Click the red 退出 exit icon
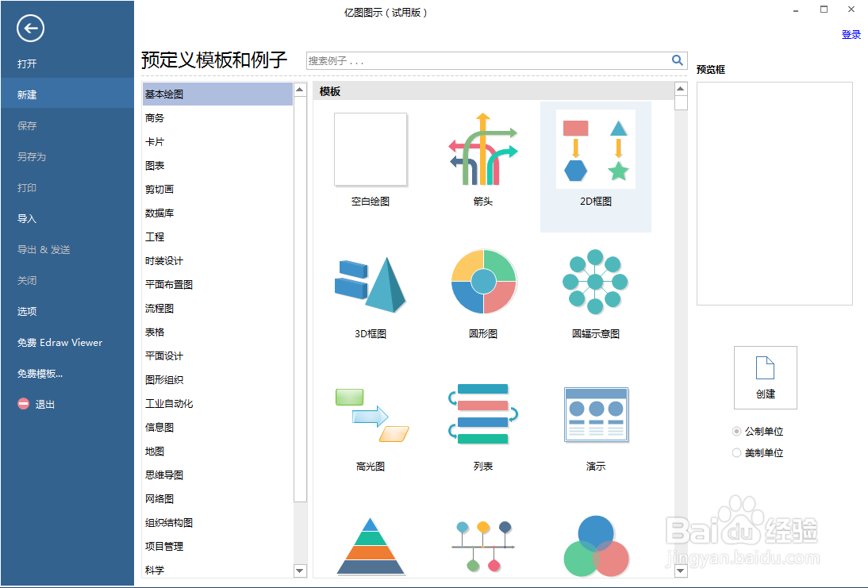 click(x=23, y=404)
